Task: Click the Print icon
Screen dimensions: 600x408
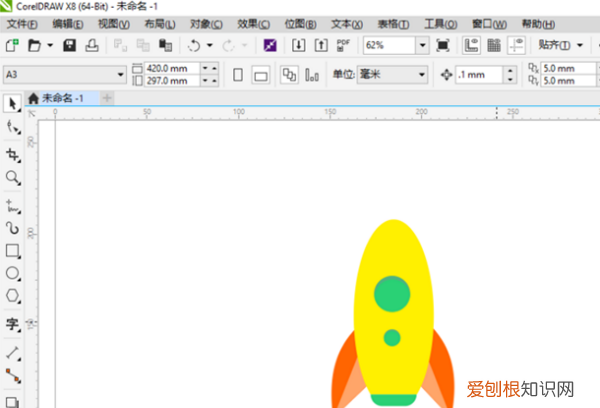Action: tap(92, 46)
